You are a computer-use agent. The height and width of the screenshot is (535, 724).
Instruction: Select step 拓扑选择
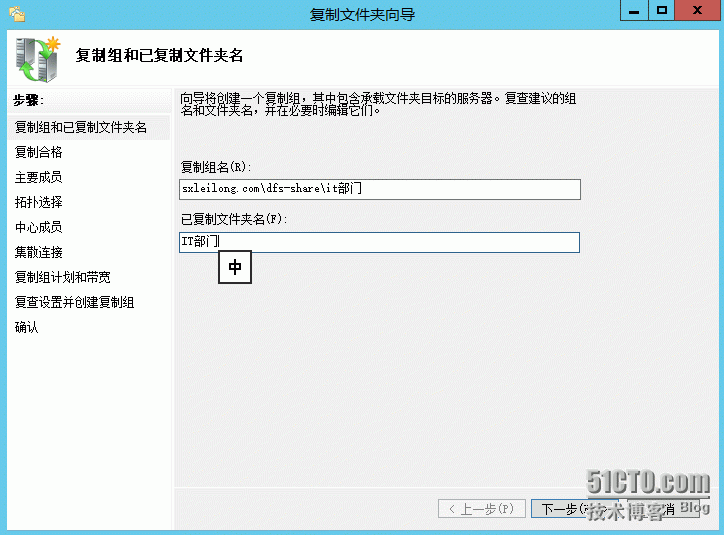tap(38, 202)
